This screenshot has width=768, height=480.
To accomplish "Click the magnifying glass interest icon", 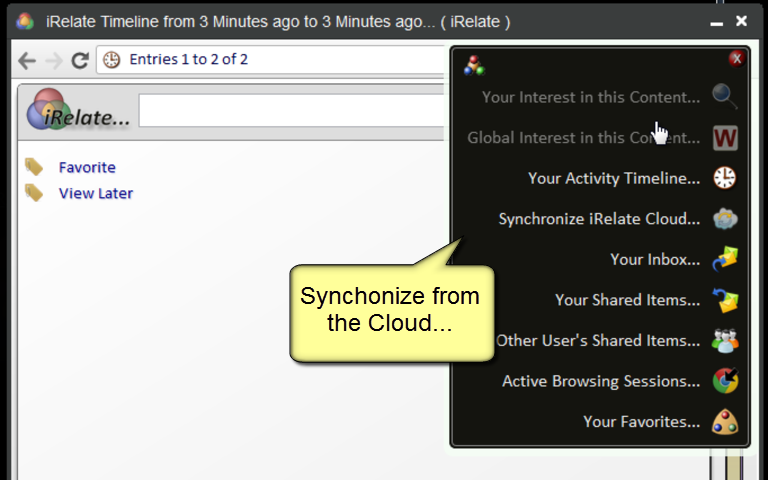I will (725, 96).
